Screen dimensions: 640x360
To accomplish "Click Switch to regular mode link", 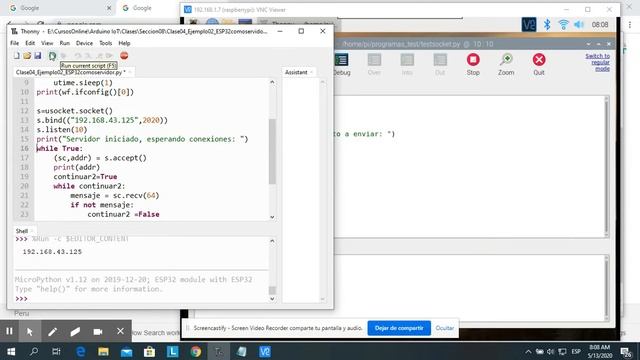I will click(x=598, y=62).
